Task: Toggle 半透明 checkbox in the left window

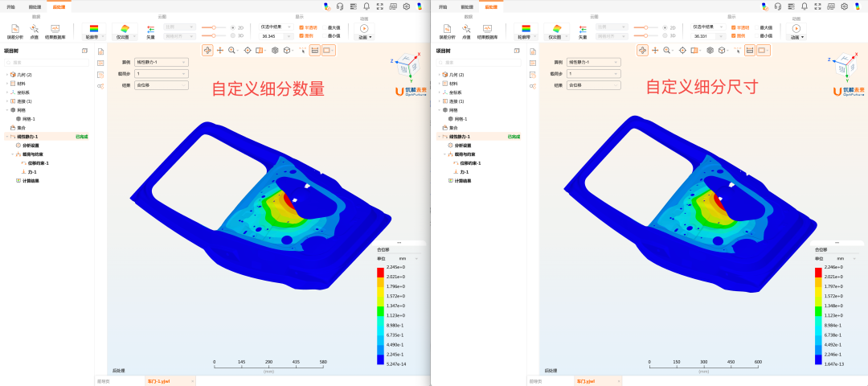Action: [x=301, y=27]
